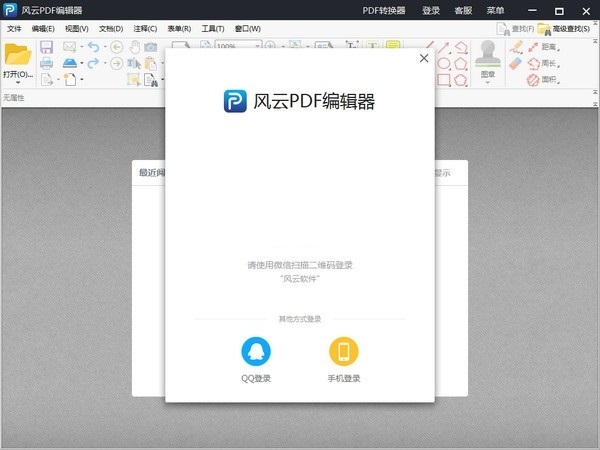The image size is (600, 450).
Task: Select the arrow drawing tool
Action: pos(443,47)
